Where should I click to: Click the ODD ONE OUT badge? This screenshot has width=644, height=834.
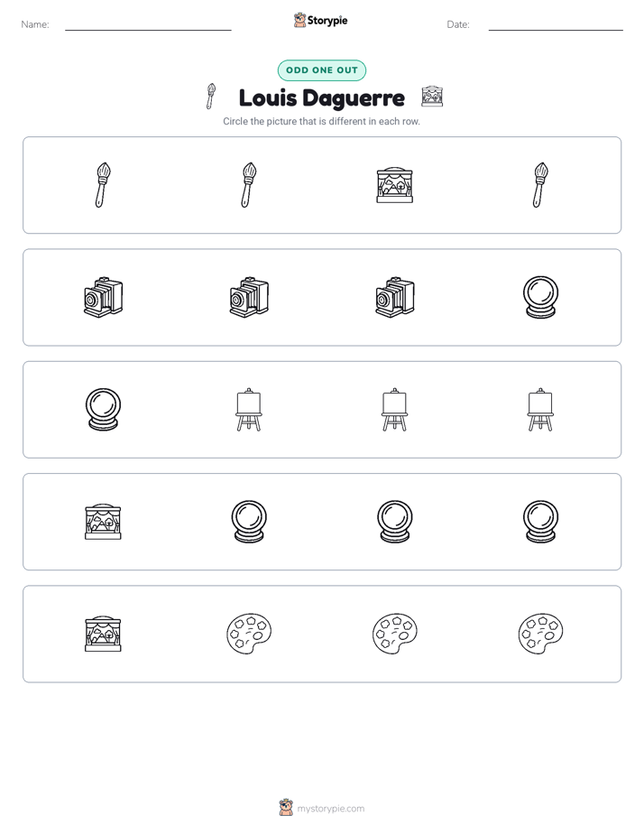(x=322, y=70)
